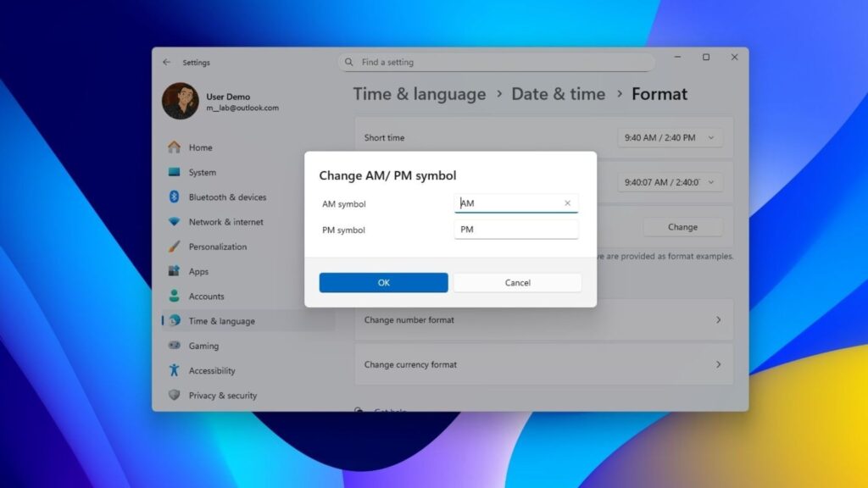Click the Bluetooth & devices icon
Screen dimensions: 868x488
pos(175,197)
